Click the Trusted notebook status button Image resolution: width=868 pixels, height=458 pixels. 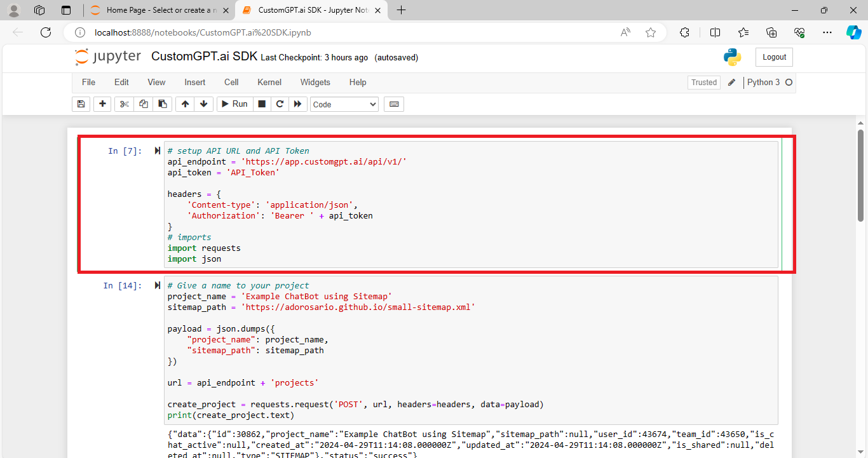click(x=703, y=82)
